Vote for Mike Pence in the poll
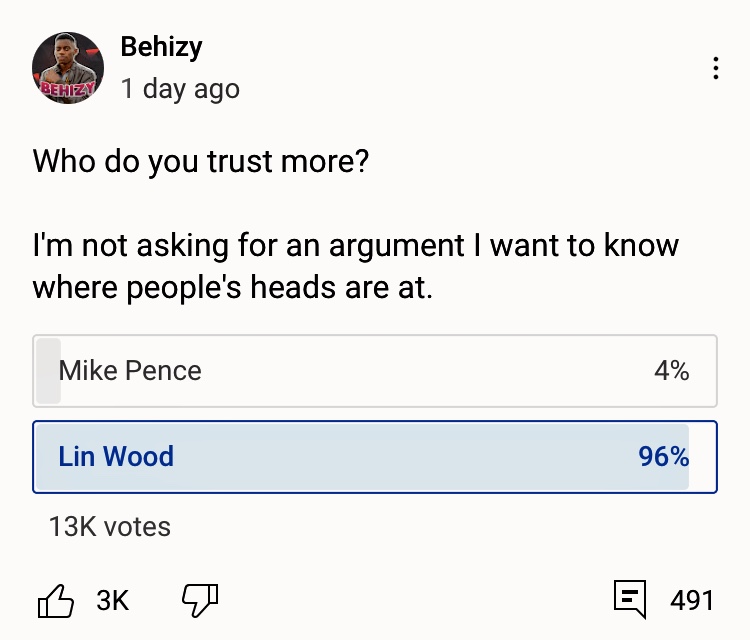 tap(375, 371)
